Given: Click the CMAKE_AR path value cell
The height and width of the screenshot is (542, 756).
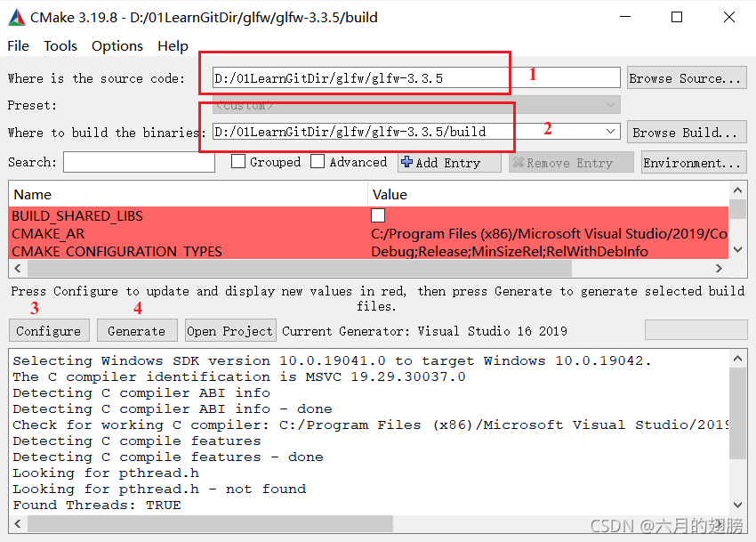Looking at the screenshot, I should [x=549, y=234].
